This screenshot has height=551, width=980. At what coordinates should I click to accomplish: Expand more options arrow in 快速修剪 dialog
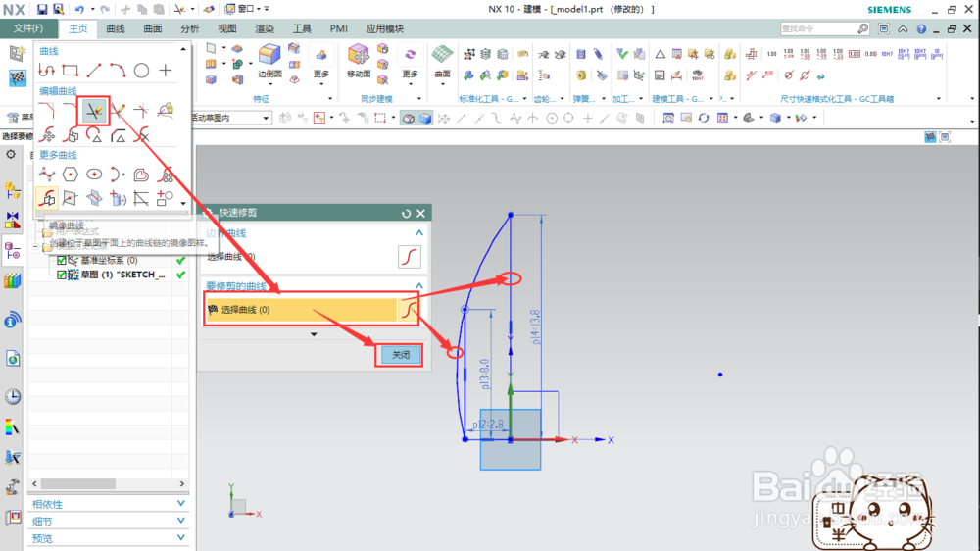pos(314,334)
